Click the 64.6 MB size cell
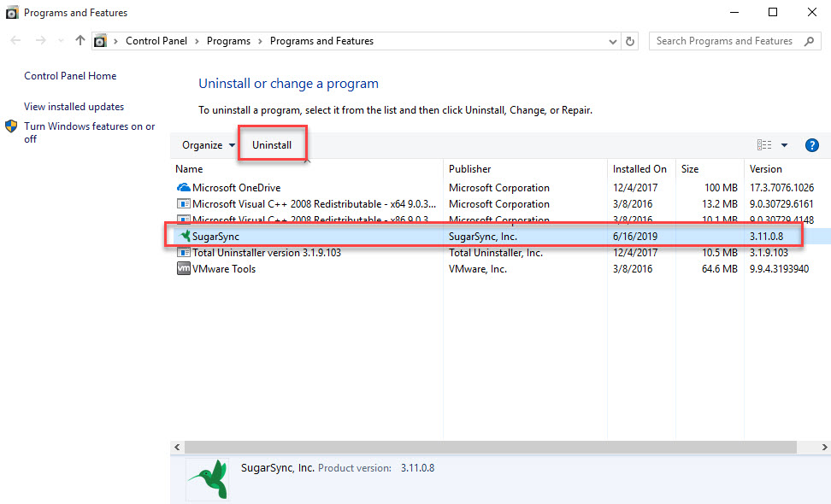The image size is (831, 504). (x=719, y=269)
